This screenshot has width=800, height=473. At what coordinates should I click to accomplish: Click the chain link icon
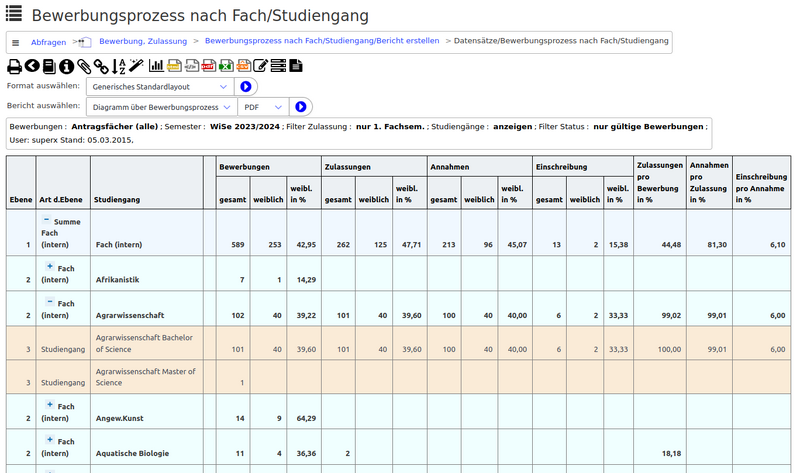(101, 66)
